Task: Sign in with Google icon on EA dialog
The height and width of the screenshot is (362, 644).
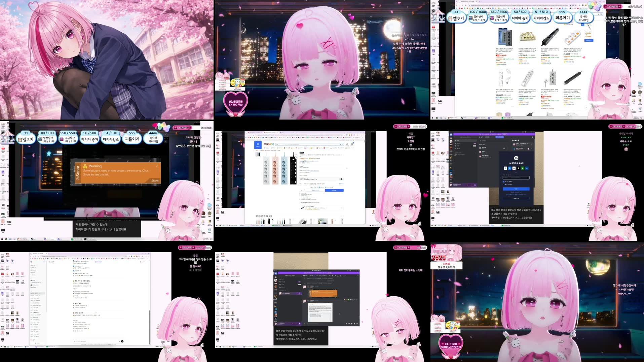Action: pyautogui.click(x=505, y=168)
